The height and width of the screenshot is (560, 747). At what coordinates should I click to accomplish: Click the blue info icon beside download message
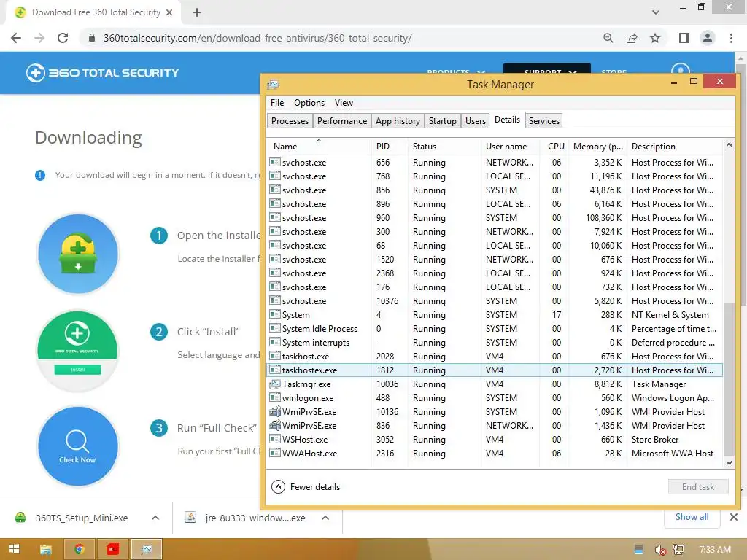(x=40, y=175)
